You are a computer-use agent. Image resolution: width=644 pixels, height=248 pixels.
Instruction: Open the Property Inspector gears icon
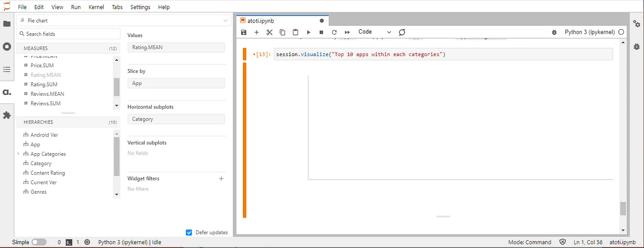coord(637,23)
